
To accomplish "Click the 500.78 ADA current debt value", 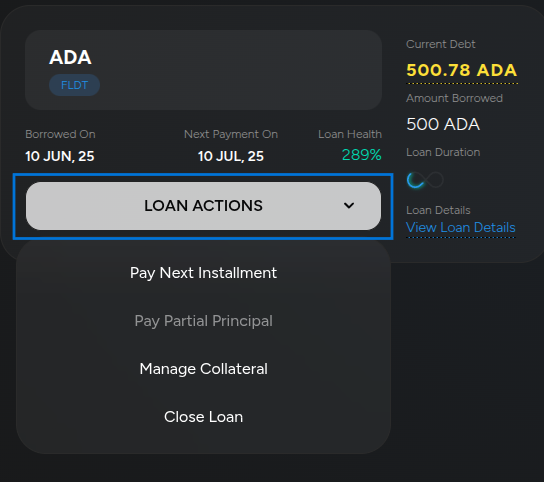I will pyautogui.click(x=462, y=70).
